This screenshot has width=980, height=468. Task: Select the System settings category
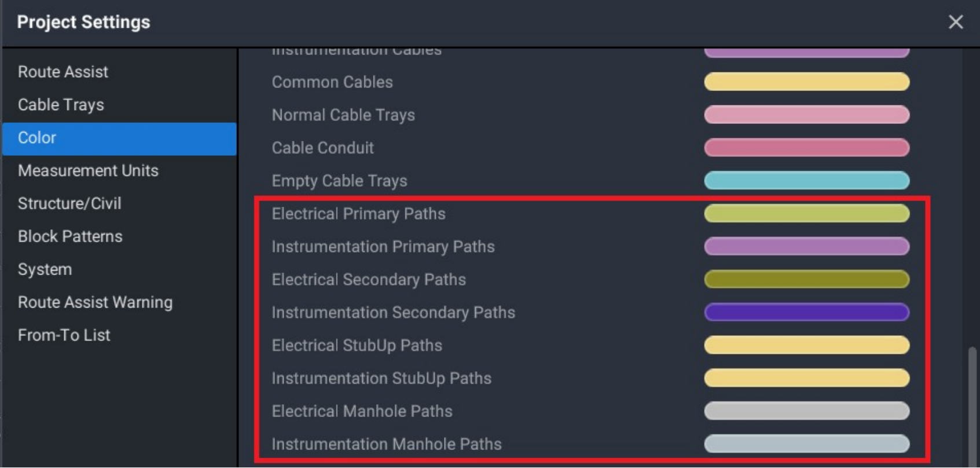click(45, 269)
